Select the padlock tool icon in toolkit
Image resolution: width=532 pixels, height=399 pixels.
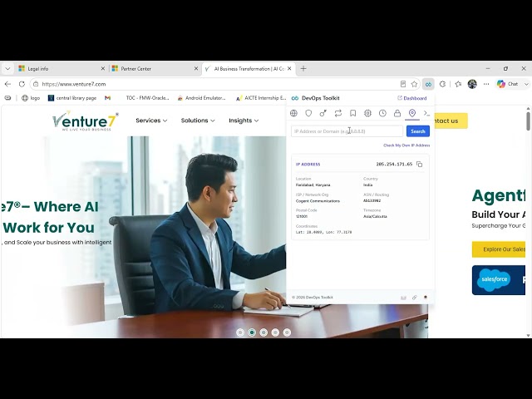[x=397, y=113]
